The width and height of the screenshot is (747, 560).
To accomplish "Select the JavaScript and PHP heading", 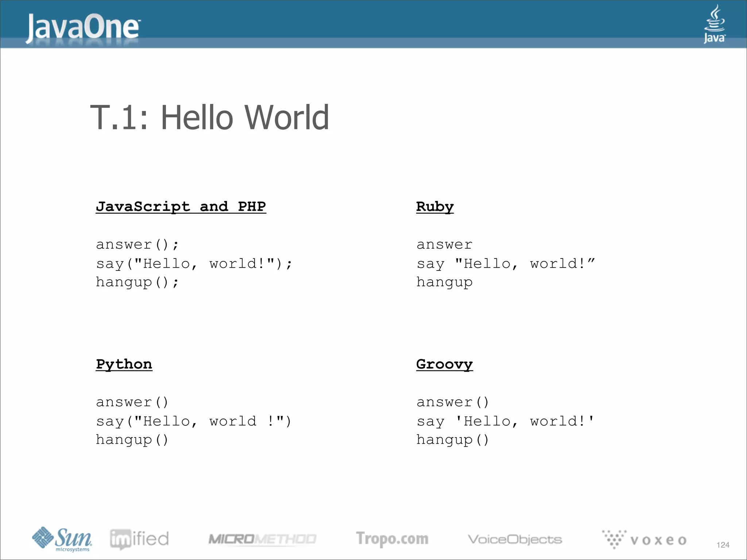I will point(181,206).
